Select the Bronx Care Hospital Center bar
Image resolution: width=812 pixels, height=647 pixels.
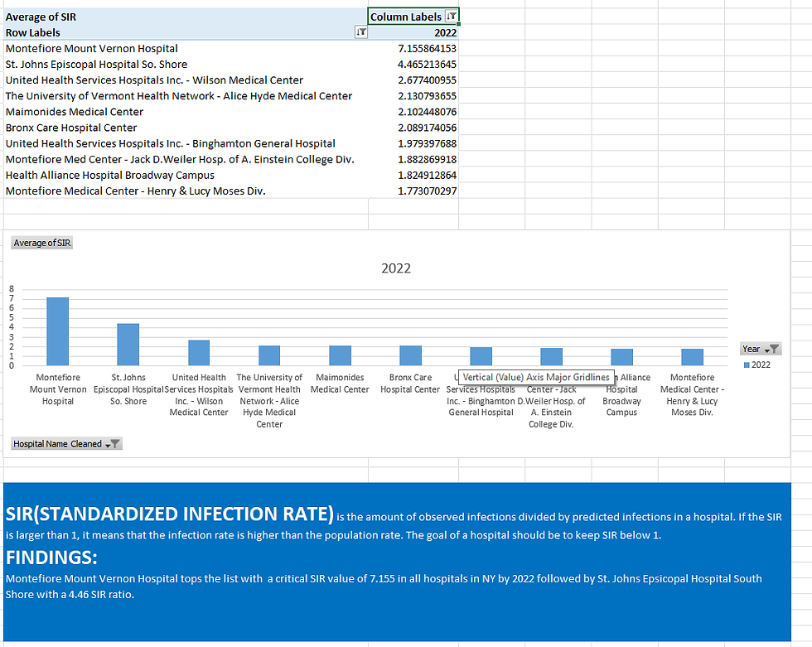pos(411,355)
